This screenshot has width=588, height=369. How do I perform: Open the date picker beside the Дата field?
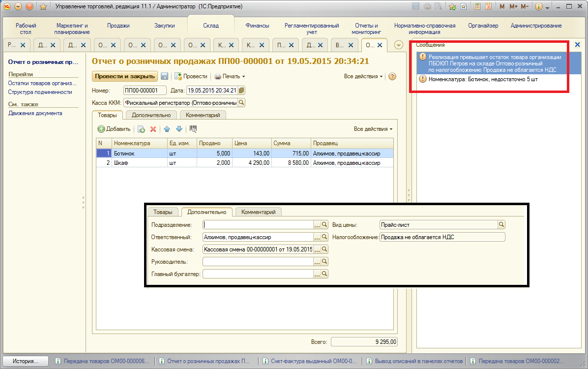(241, 91)
